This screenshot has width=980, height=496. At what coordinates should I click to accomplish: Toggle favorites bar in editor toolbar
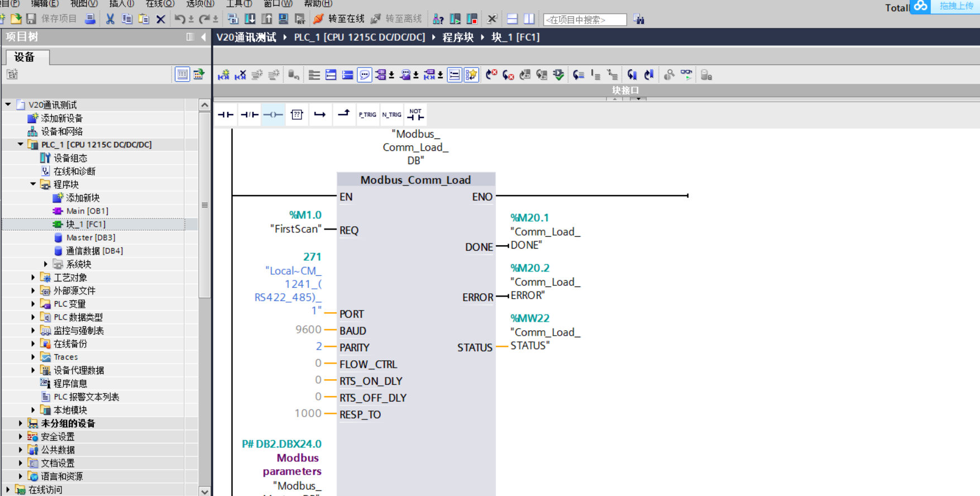click(471, 75)
